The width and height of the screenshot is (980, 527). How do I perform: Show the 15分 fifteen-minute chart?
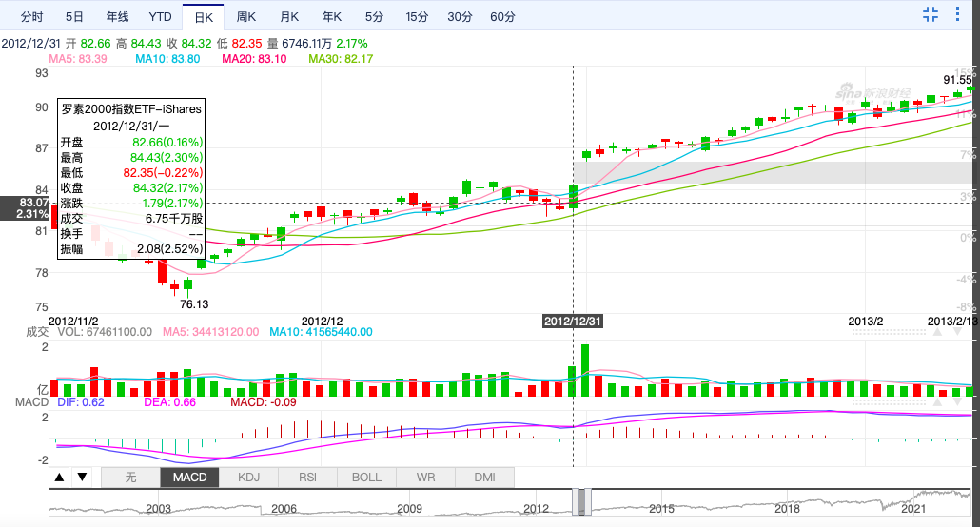pyautogui.click(x=417, y=17)
